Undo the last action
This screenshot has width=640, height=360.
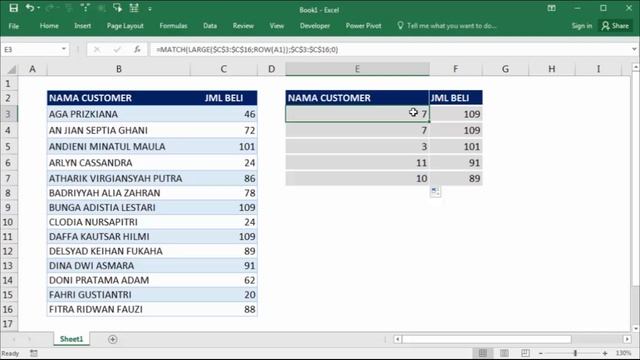(29, 8)
